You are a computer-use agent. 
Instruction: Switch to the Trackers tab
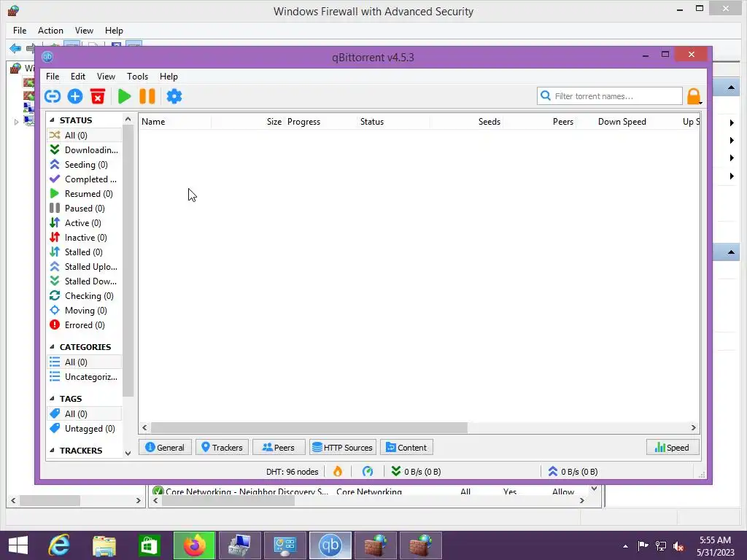[222, 448]
